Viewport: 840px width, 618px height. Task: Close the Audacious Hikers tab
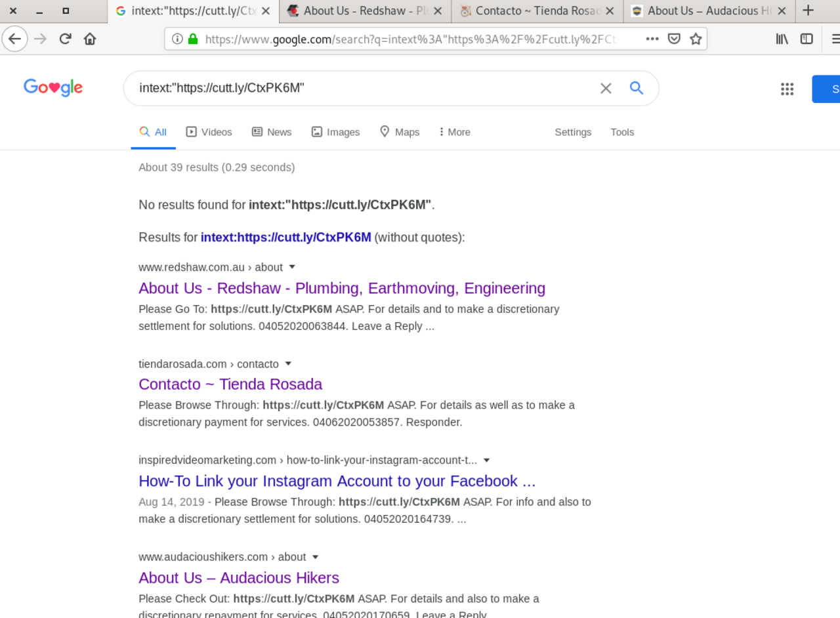coord(782,10)
